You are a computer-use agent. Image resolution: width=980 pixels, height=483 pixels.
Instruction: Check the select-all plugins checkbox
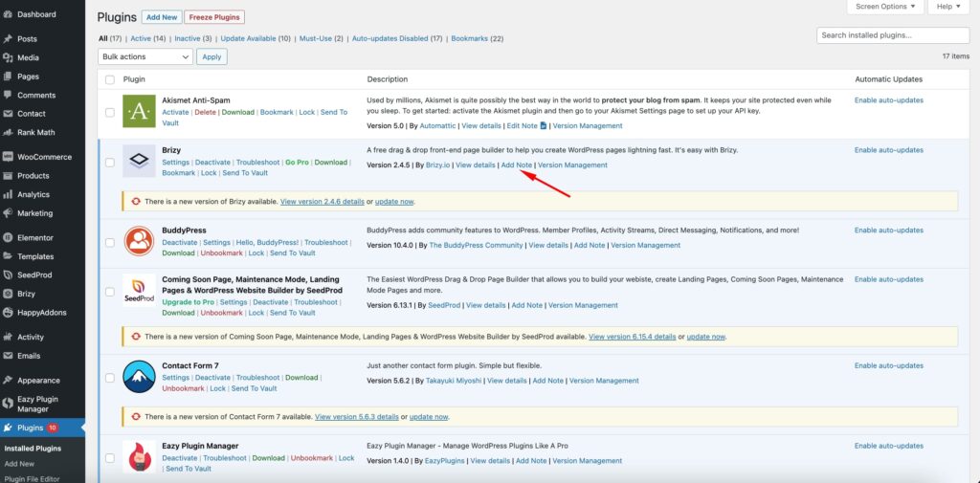coord(110,79)
